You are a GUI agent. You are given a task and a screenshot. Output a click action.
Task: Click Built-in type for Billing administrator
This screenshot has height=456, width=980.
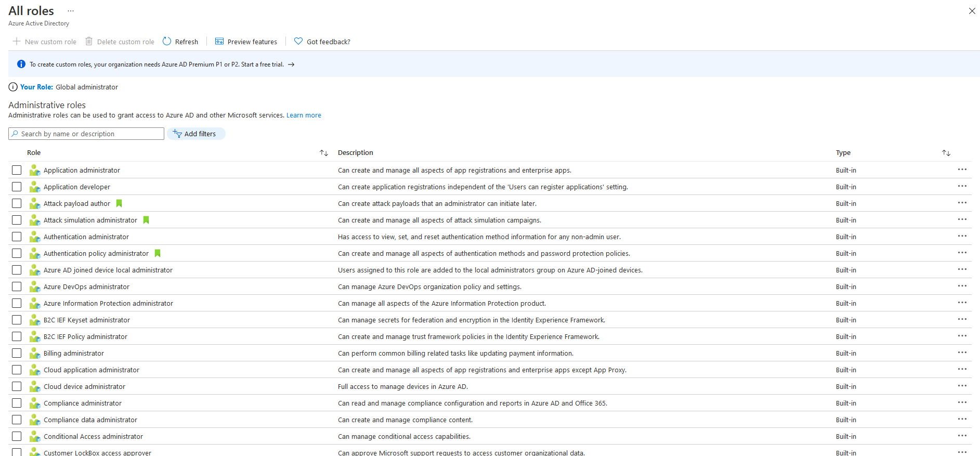pos(846,353)
